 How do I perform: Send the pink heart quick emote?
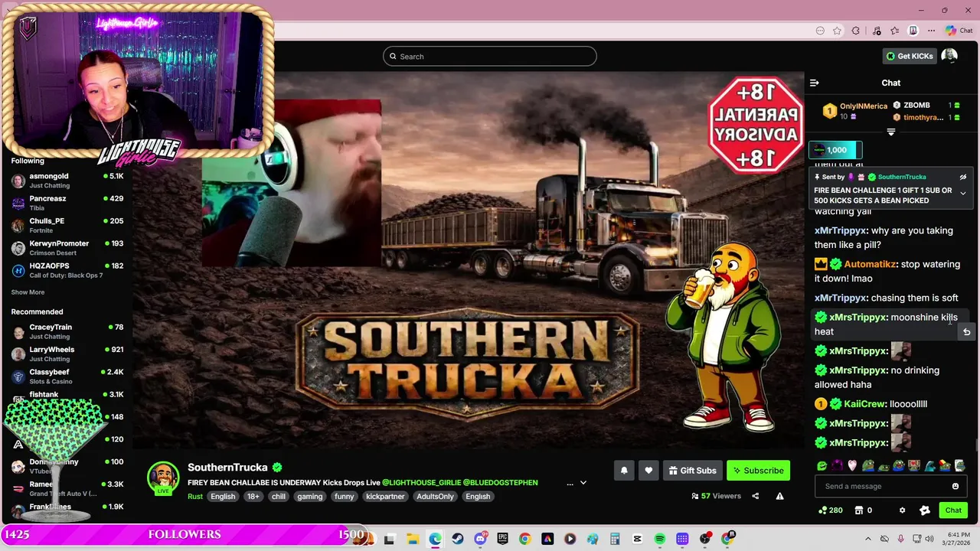(852, 465)
